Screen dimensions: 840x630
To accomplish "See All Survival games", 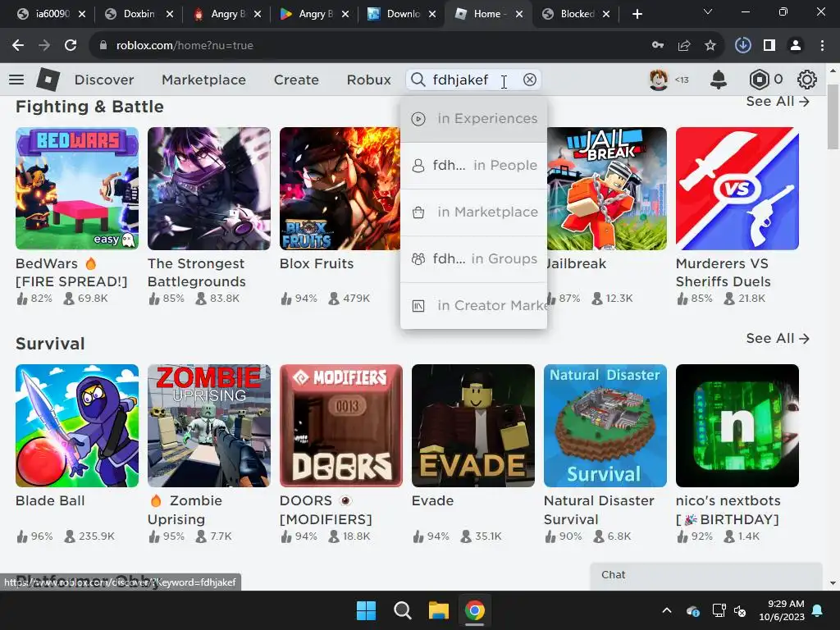I will pos(778,339).
